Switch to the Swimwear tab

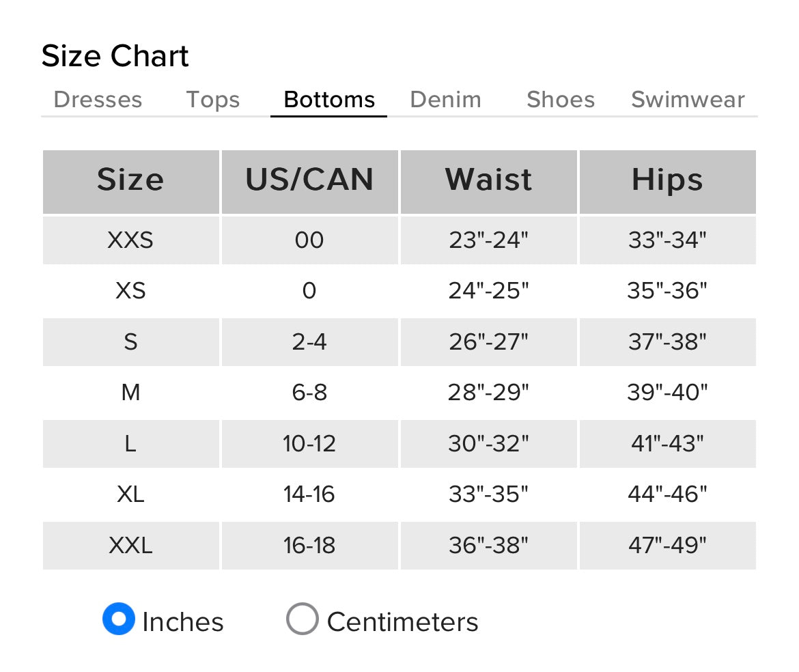tap(688, 100)
